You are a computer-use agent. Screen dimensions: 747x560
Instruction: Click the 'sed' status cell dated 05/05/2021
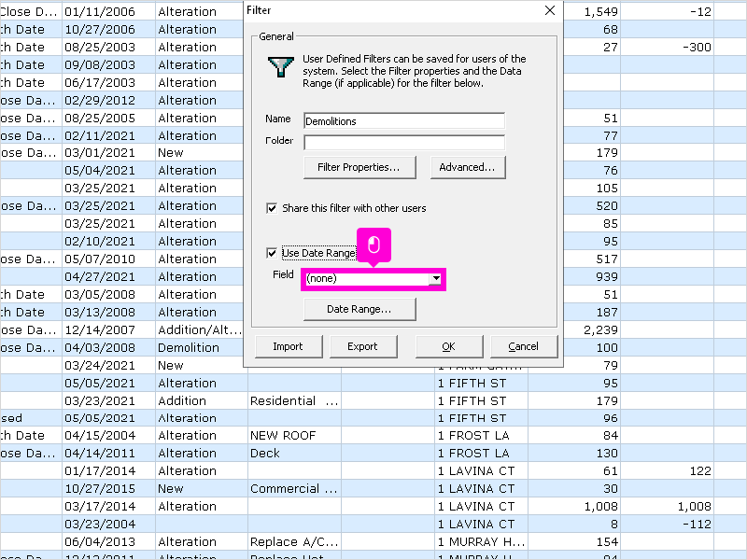tap(31, 418)
